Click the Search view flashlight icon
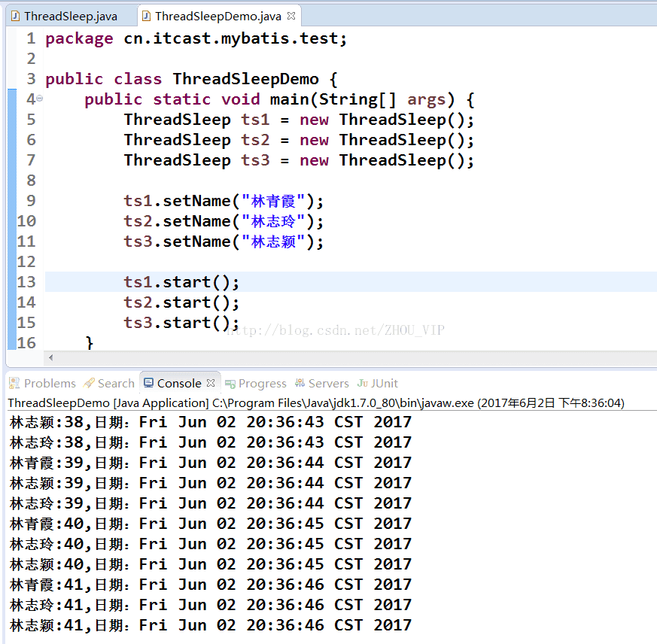 click(90, 383)
